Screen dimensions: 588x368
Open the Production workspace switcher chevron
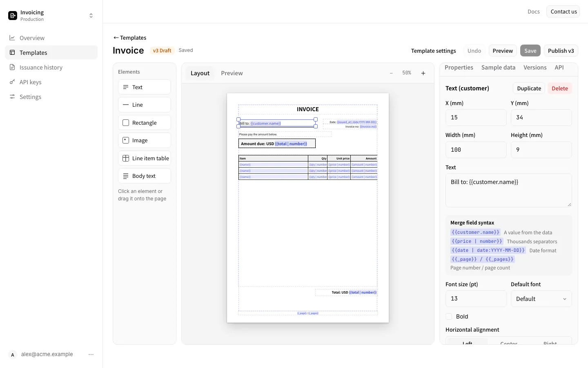(91, 16)
